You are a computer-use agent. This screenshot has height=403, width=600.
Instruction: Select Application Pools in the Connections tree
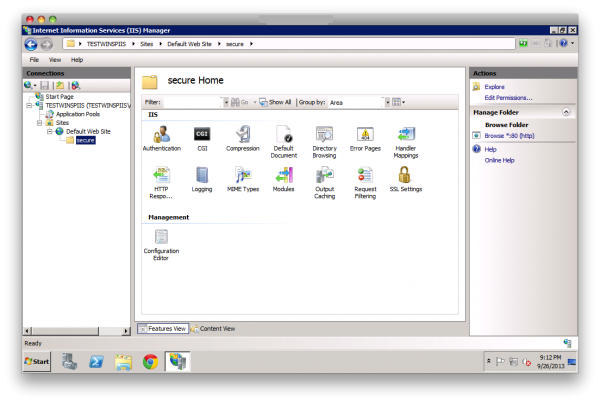pos(76,114)
